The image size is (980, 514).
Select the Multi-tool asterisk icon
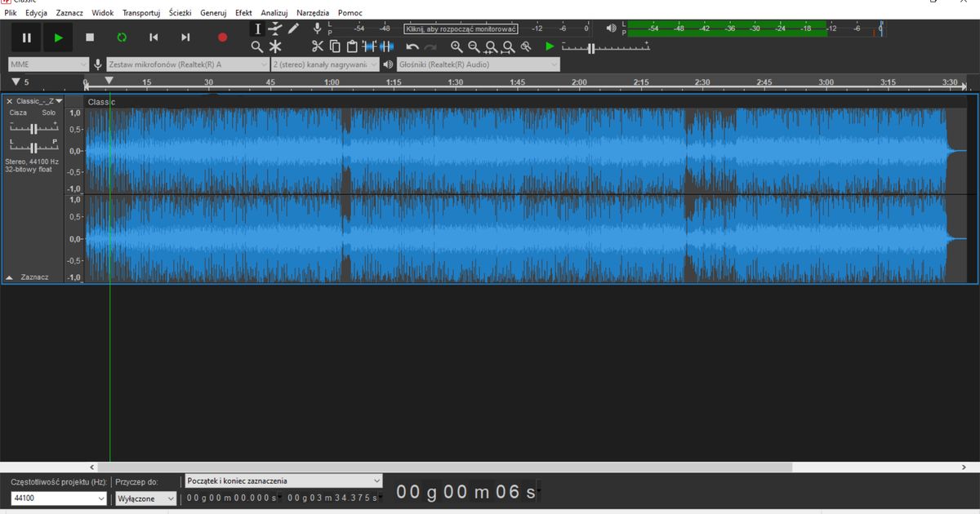pyautogui.click(x=275, y=47)
